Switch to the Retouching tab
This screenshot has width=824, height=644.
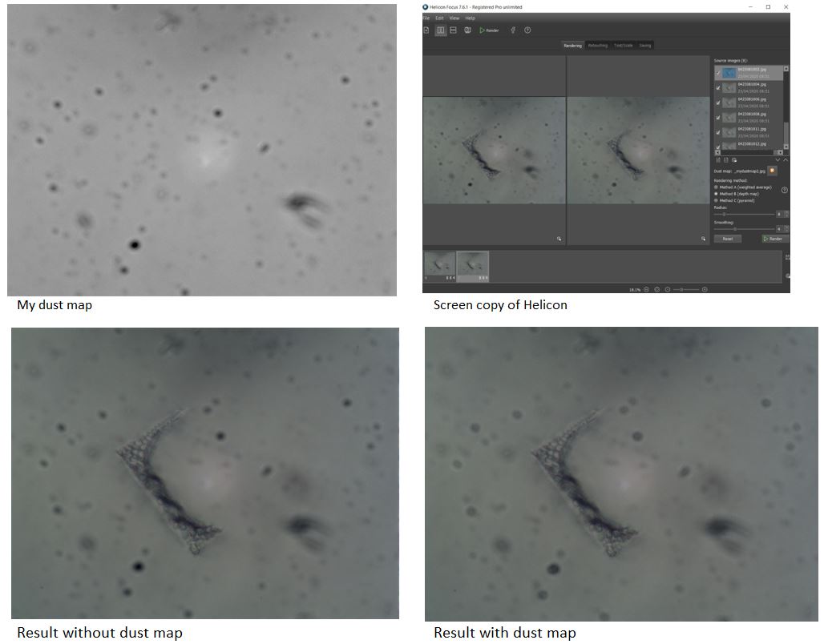[597, 46]
